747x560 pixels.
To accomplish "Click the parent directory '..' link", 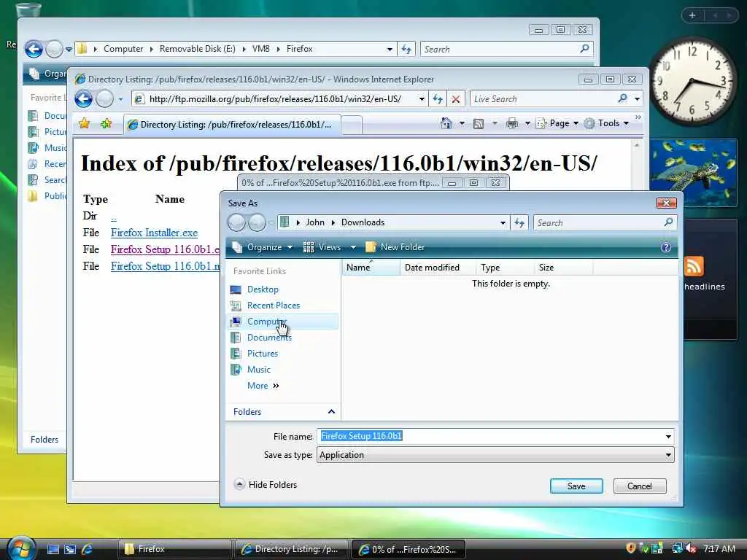I will click(113, 217).
